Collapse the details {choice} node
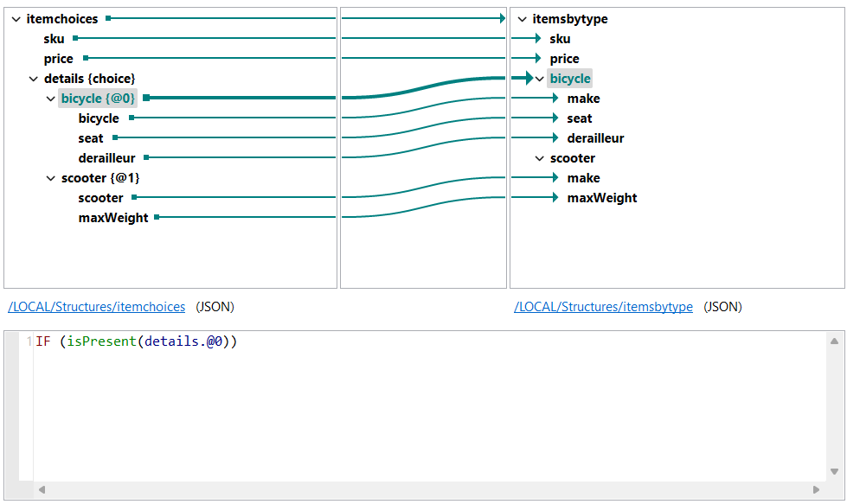The image size is (847, 504). pyautogui.click(x=34, y=78)
